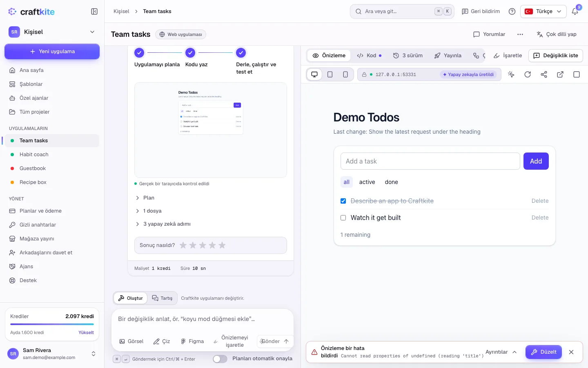Viewport: 588px width, 368px height.
Task: Select mobile phone preview device icon
Action: (345, 74)
